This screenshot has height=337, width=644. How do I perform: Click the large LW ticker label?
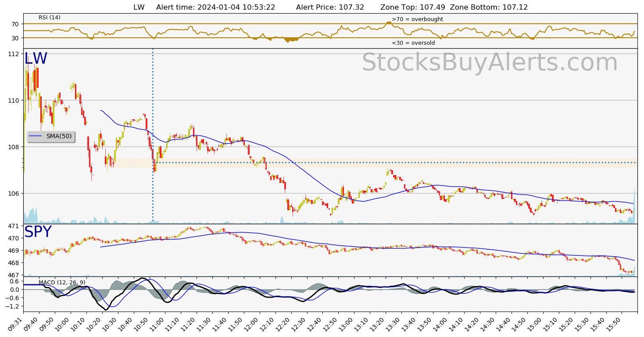(x=36, y=59)
